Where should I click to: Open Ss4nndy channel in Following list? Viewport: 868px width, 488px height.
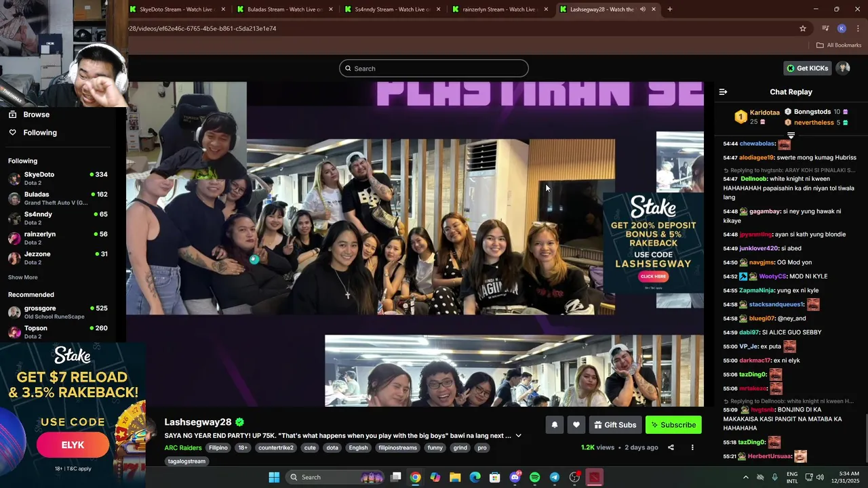[x=58, y=218]
